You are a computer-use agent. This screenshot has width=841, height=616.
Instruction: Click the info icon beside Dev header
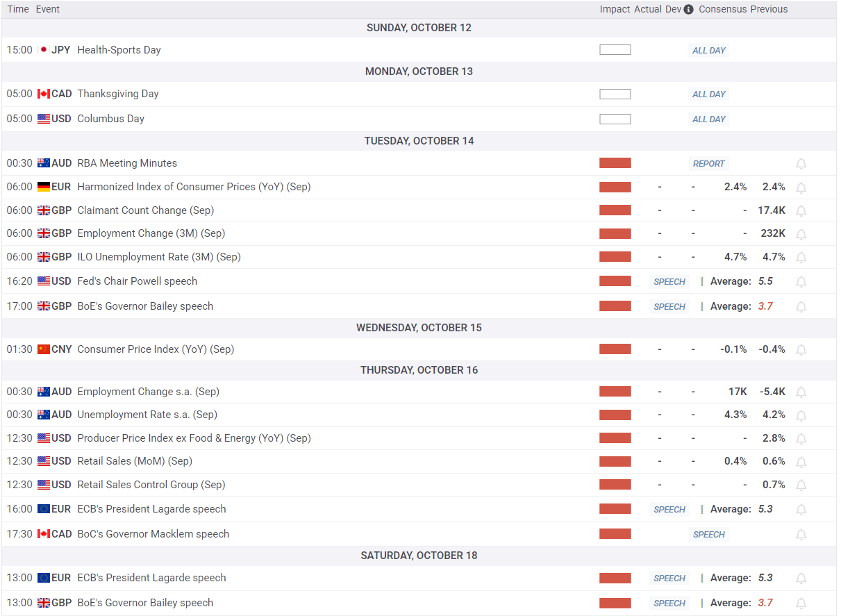tap(688, 10)
